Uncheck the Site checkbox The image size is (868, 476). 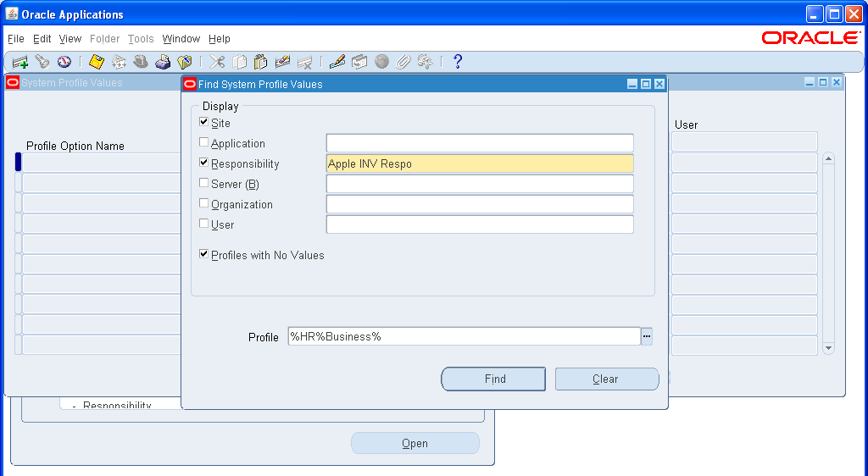pos(203,122)
